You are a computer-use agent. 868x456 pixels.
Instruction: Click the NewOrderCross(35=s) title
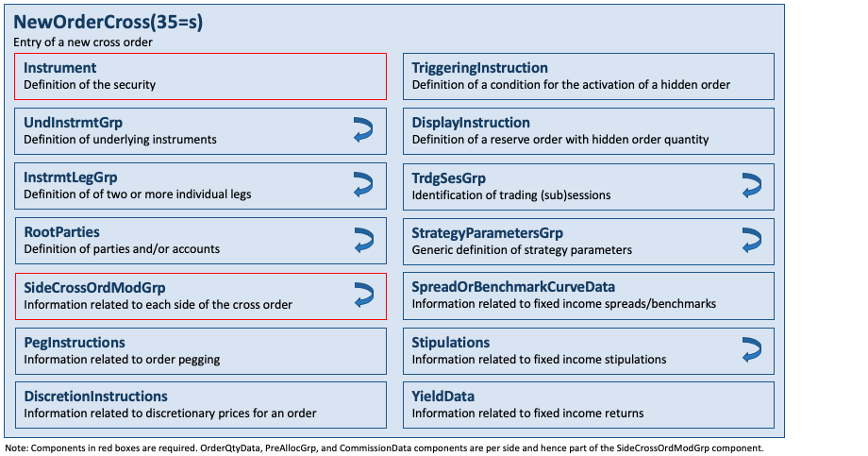108,22
